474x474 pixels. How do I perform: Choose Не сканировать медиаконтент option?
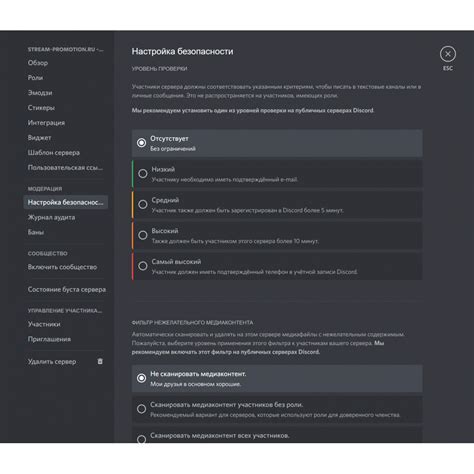pos(277,378)
